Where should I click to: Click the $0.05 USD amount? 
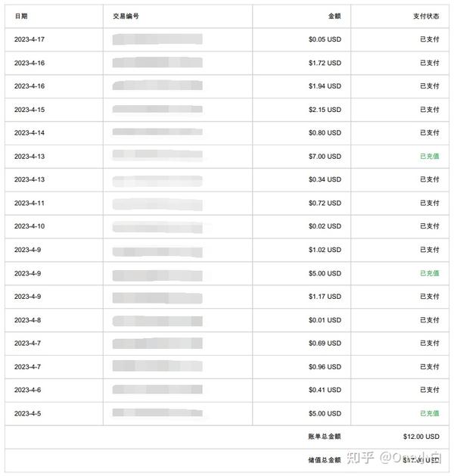pyautogui.click(x=325, y=39)
